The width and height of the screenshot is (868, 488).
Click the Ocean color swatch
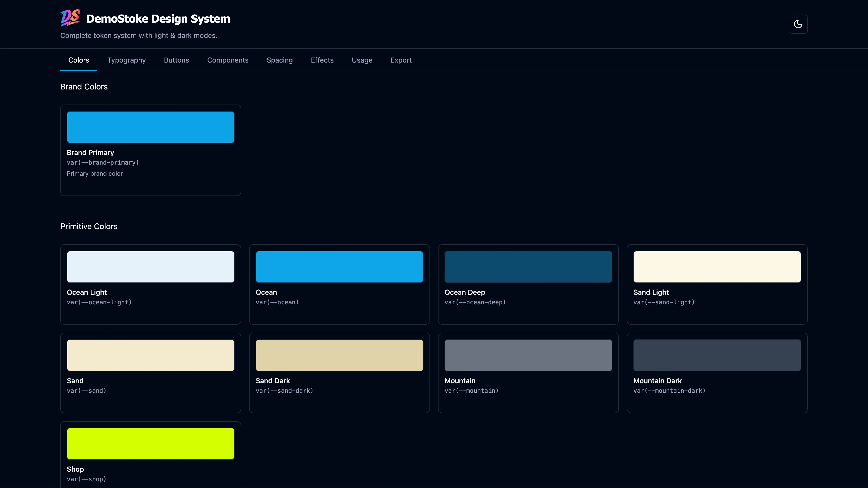click(x=339, y=266)
